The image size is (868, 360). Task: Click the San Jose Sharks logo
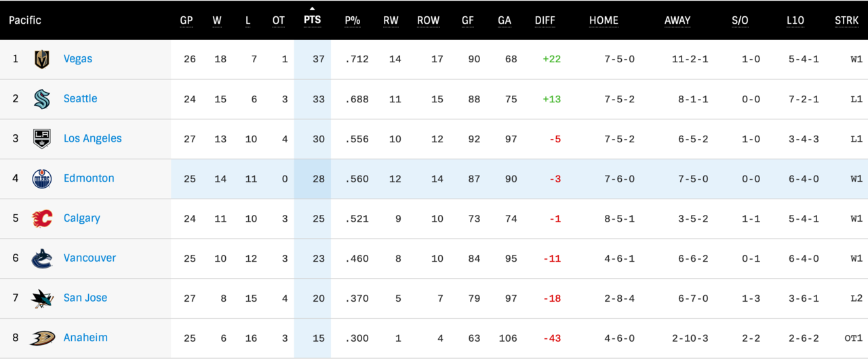click(42, 298)
